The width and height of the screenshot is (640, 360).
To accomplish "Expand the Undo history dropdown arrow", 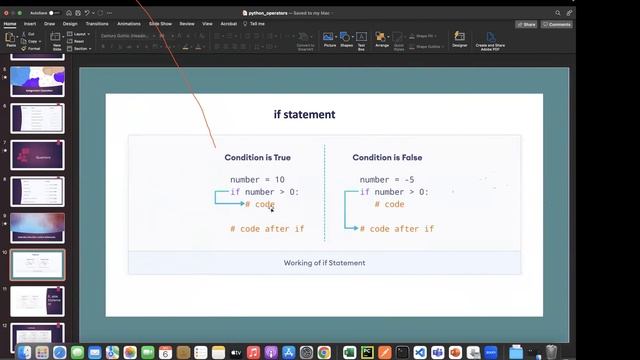I will (93, 13).
